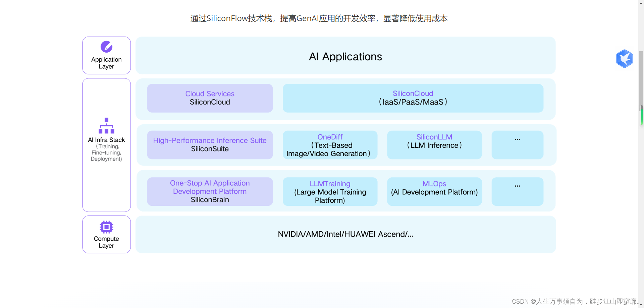Select the OneDiff image/video generation card

330,145
